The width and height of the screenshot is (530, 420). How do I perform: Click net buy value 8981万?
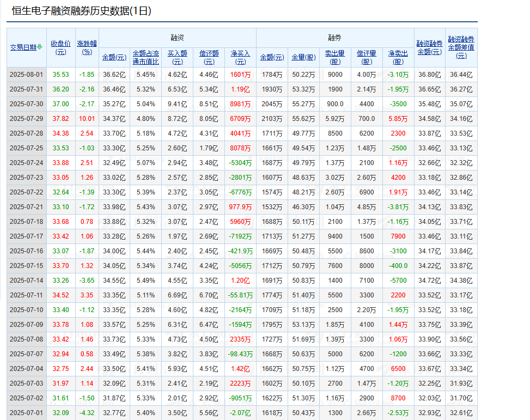[240, 104]
